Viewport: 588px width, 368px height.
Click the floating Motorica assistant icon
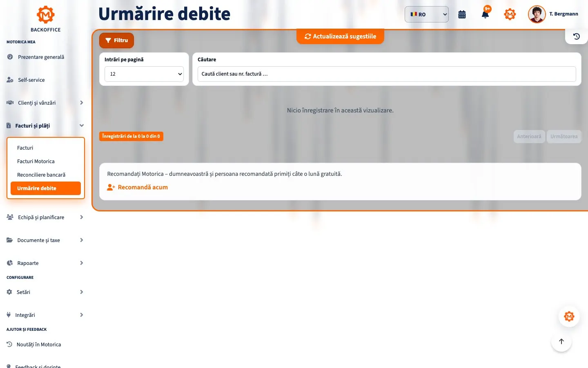pos(569,316)
